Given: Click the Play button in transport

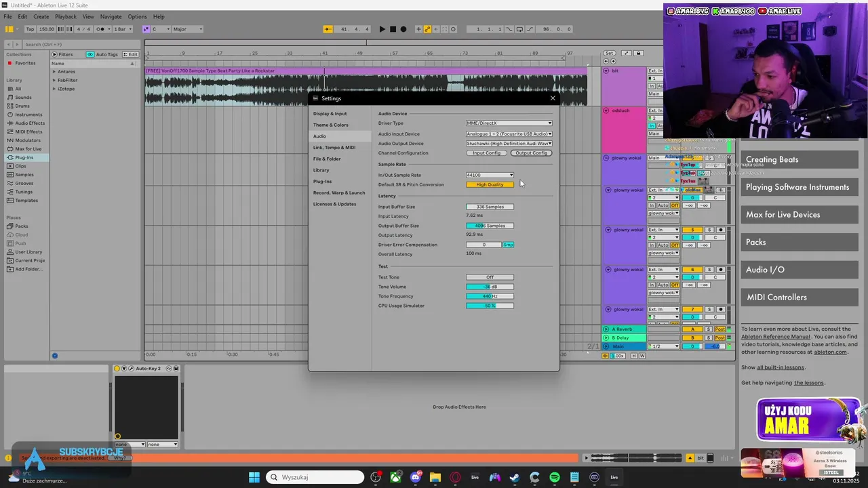Looking at the screenshot, I should 382,29.
